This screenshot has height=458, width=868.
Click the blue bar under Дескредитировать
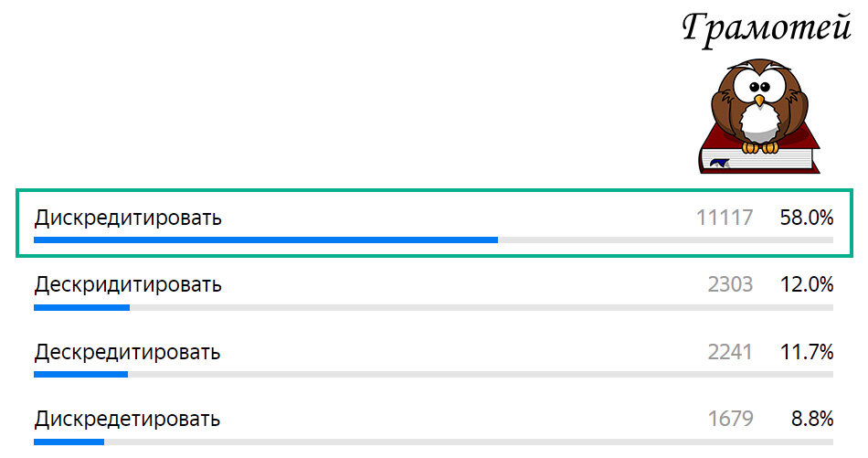80,374
